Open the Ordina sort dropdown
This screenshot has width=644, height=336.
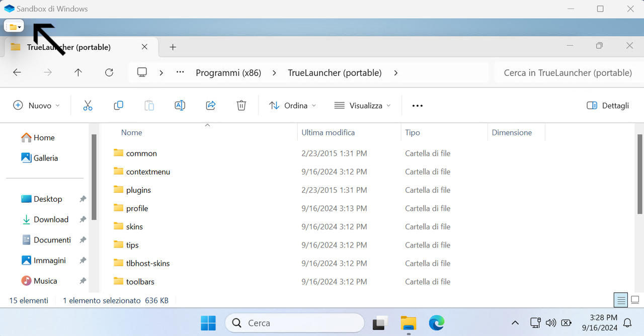[x=292, y=106]
